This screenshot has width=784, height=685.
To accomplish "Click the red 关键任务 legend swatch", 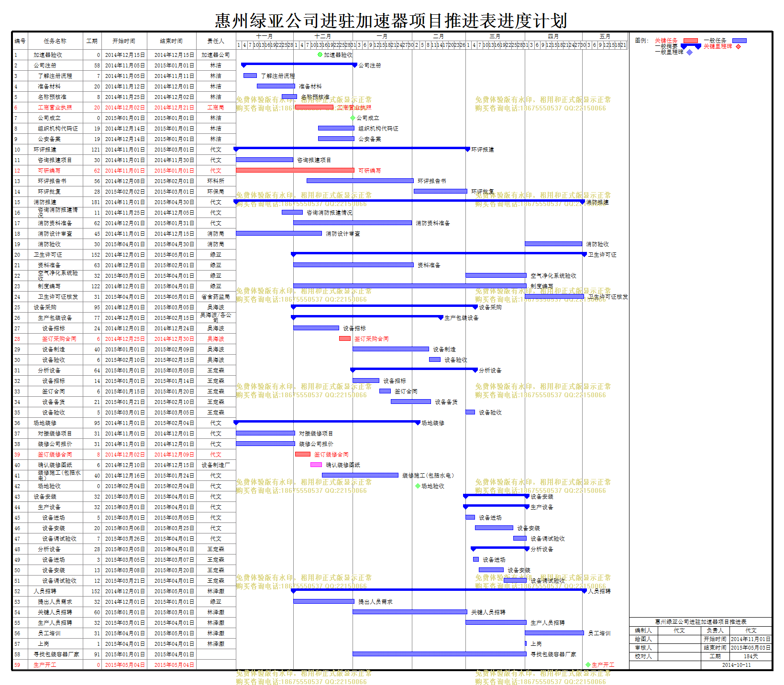I will pos(691,41).
